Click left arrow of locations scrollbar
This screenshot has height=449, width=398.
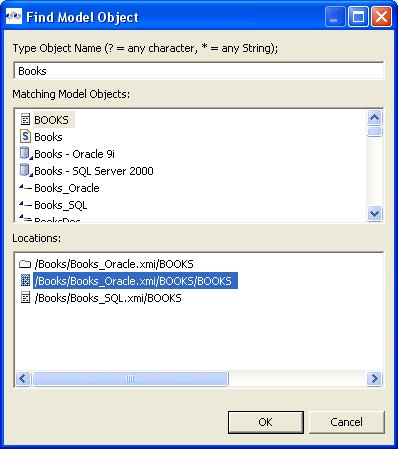pos(23,379)
